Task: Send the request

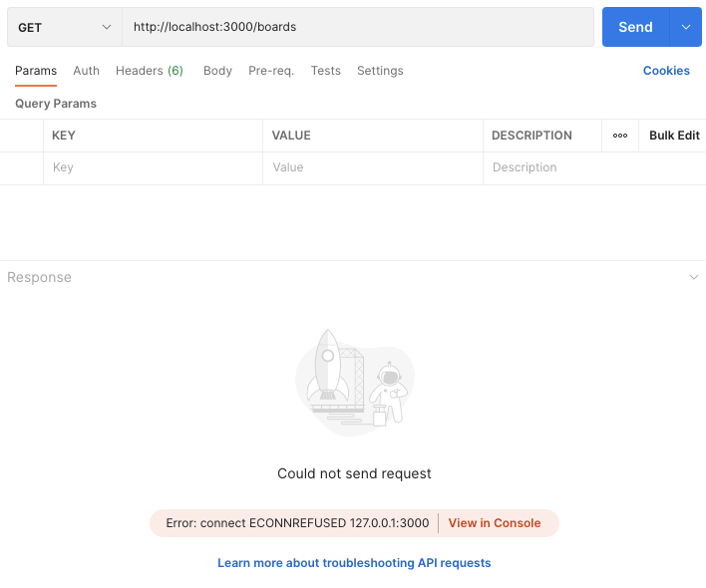Action: pyautogui.click(x=636, y=27)
